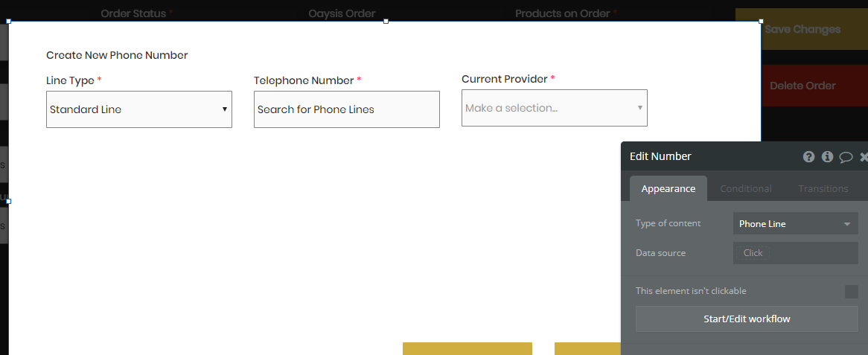
Task: Click the top-center resize handle of the popup
Action: click(386, 22)
